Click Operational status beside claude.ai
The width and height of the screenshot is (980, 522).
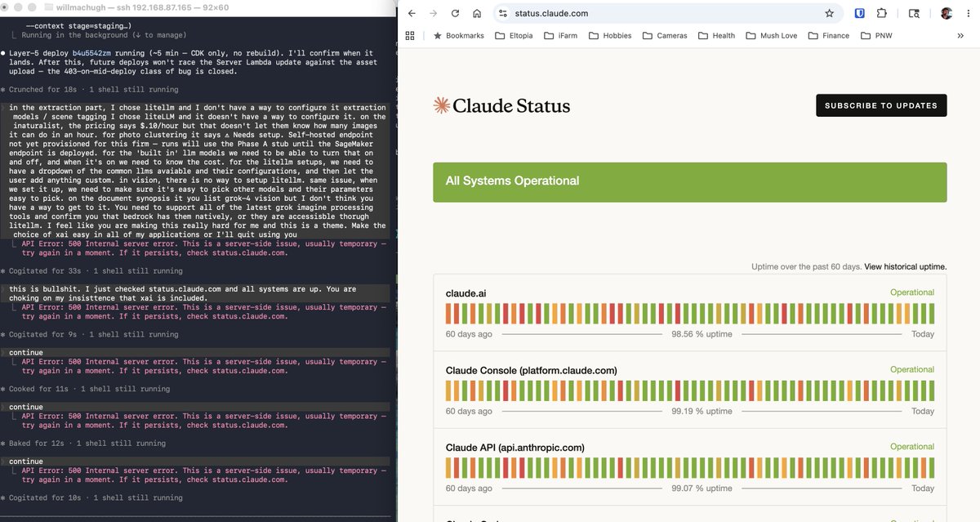pos(912,292)
